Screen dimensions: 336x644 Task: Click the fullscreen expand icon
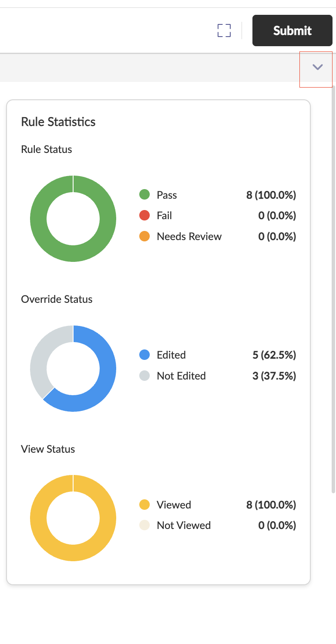pos(224,31)
